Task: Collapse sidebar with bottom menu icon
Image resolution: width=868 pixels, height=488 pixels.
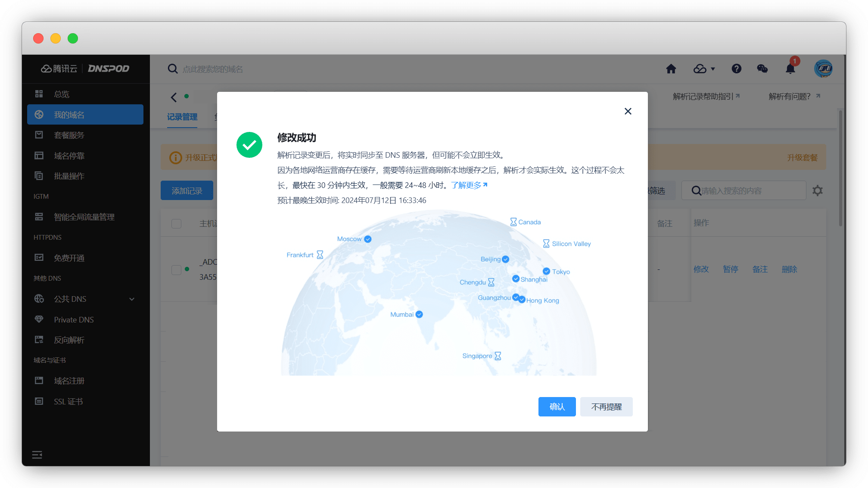Action: coord(37,455)
